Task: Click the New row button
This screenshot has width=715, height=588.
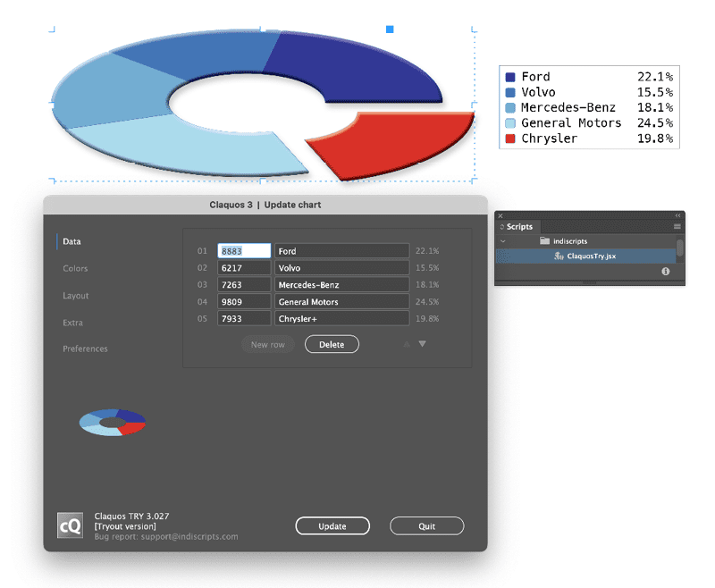Action: pyautogui.click(x=267, y=345)
